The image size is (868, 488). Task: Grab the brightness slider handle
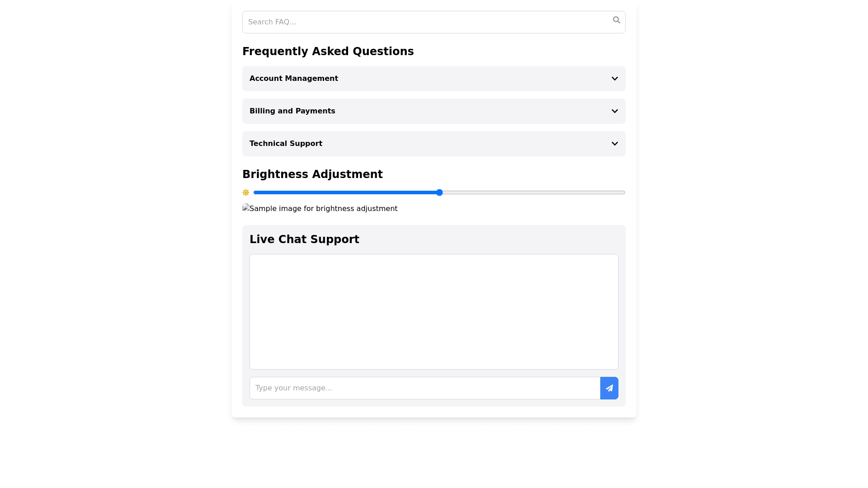click(x=439, y=192)
